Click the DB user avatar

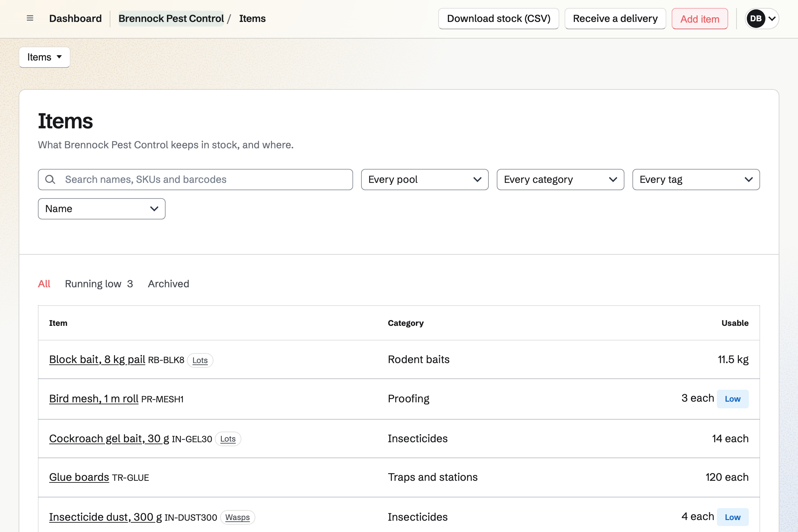click(755, 18)
